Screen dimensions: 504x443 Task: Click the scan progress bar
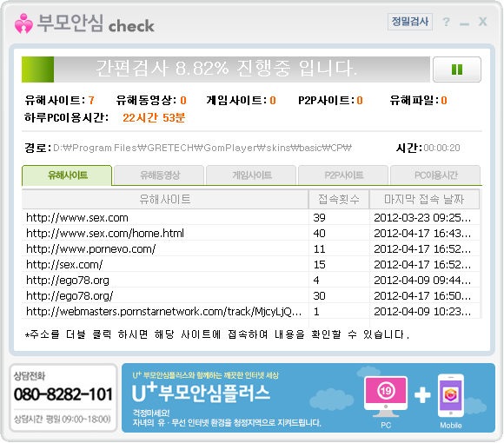226,69
